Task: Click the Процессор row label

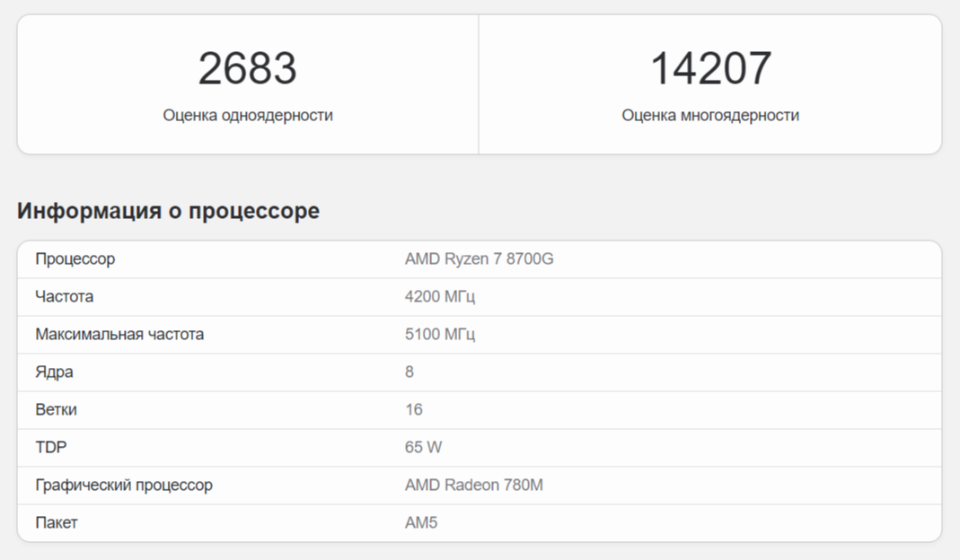Action: 75,258
